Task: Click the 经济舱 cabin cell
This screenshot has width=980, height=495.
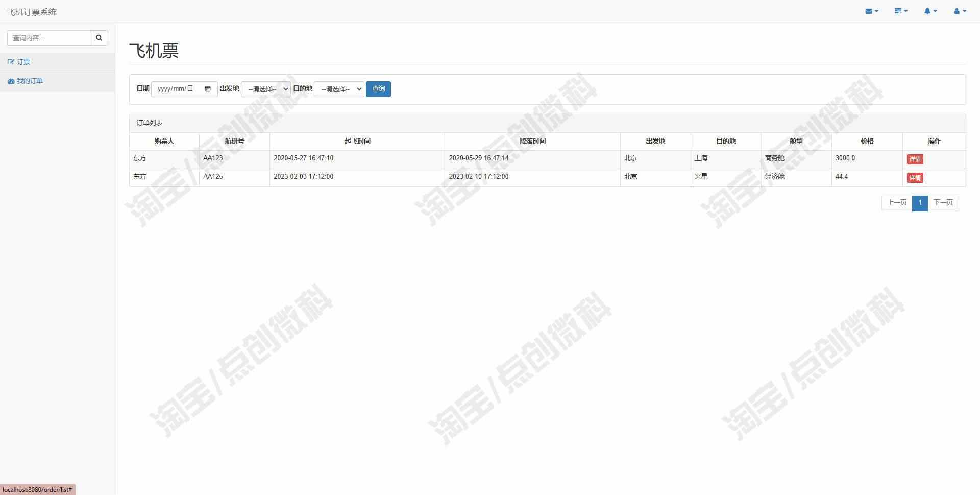Action: click(x=796, y=178)
